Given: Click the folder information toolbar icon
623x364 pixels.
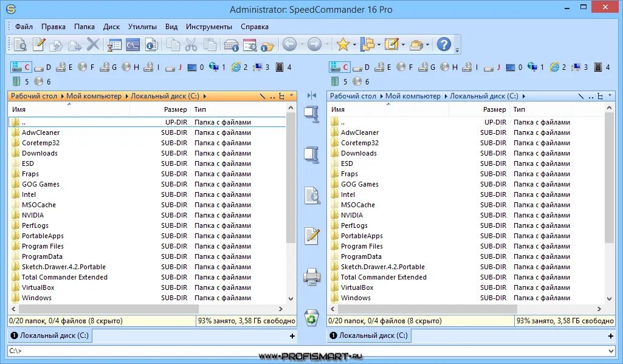Looking at the screenshot, I should coord(267,46).
